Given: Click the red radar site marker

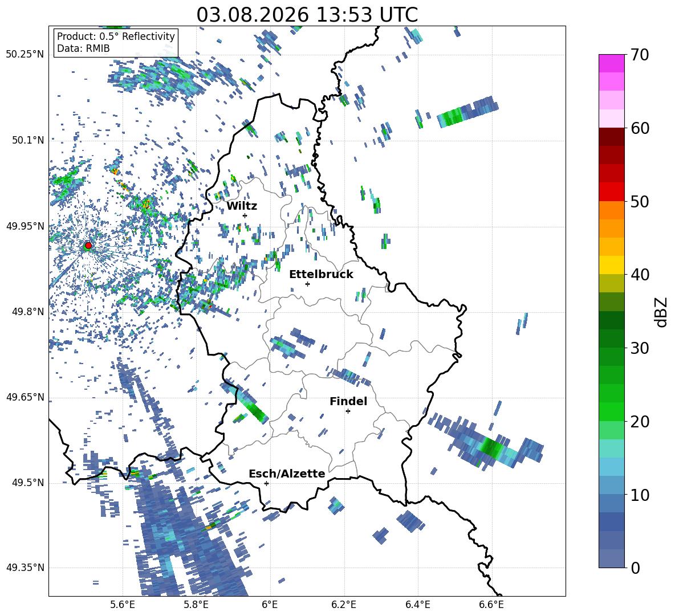Looking at the screenshot, I should (x=88, y=245).
